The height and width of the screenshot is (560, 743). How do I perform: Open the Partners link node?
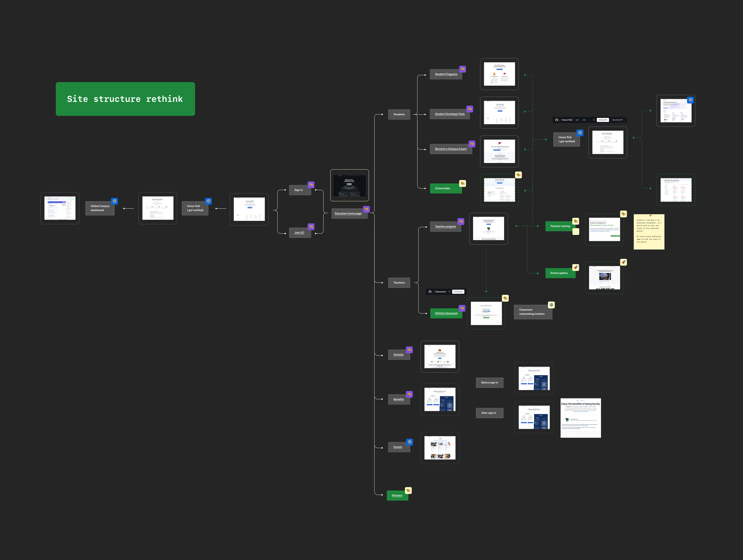(x=397, y=496)
